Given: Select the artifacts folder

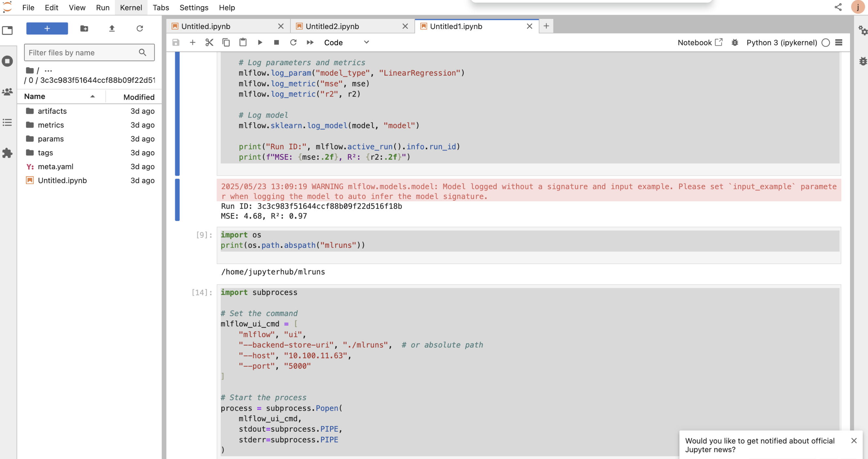Looking at the screenshot, I should tap(89, 111).
